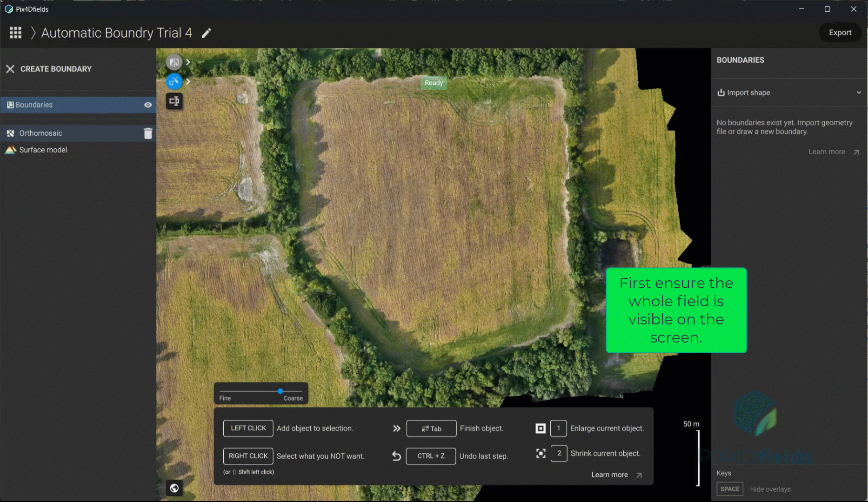Toggle visibility of the Boundaries layer
This screenshot has height=502, width=868.
[147, 105]
